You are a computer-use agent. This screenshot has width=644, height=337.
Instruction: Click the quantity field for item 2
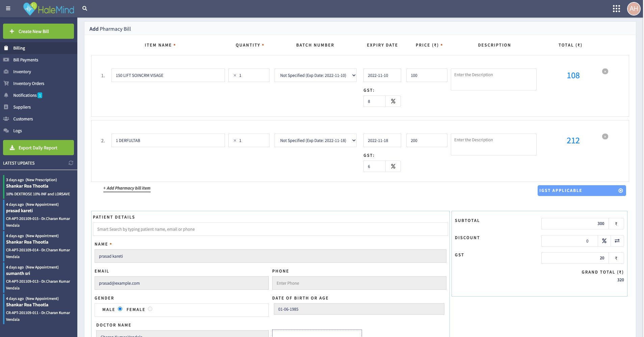(249, 140)
